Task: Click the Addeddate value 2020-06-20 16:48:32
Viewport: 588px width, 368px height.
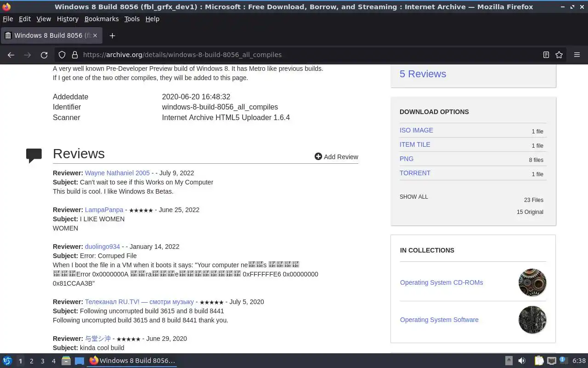Action: 196,97
